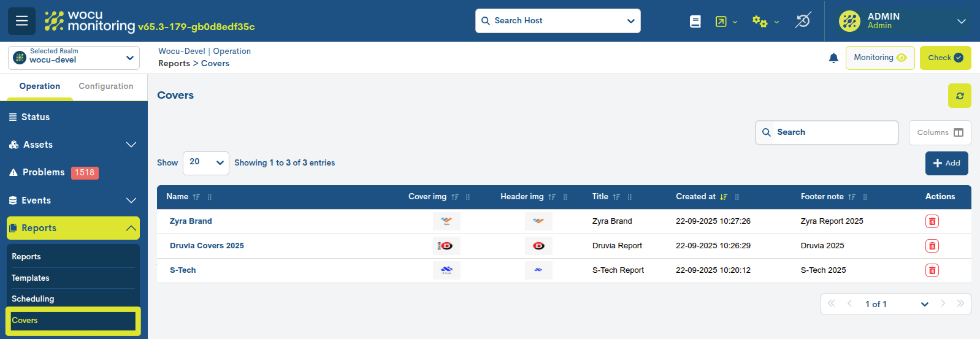
Task: Click the gears settings icon in header
Action: 760,21
